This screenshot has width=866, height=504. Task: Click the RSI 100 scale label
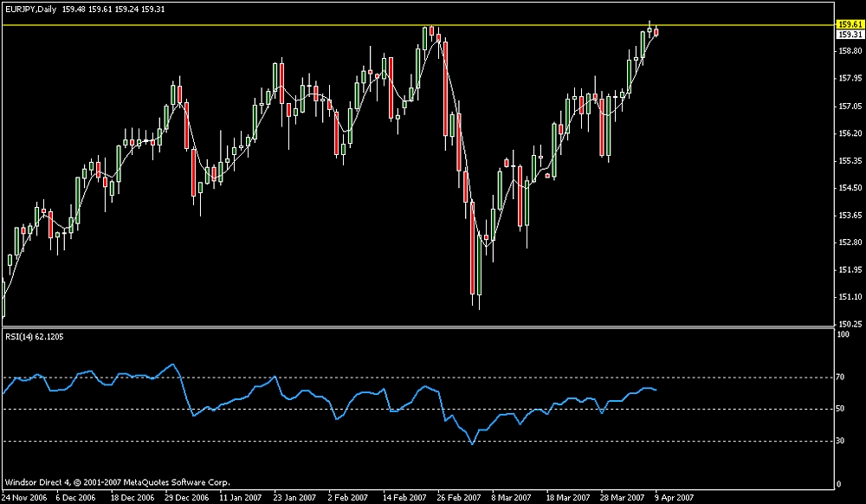843,334
